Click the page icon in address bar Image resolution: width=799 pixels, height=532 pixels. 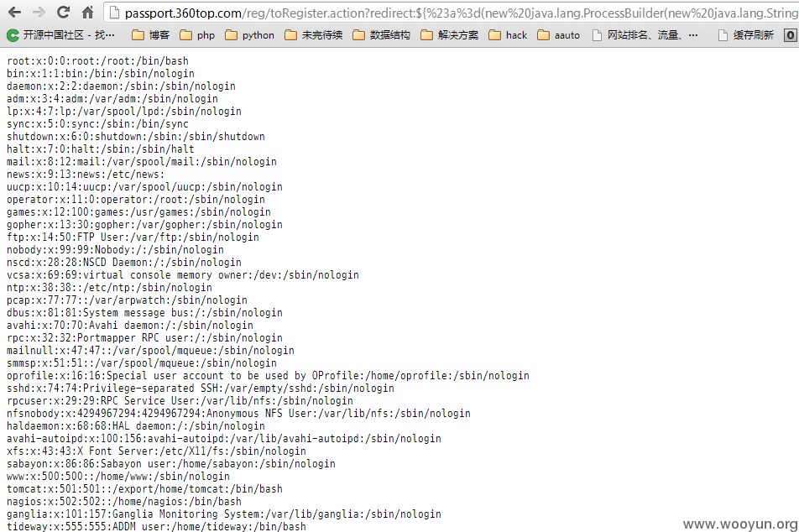tap(115, 13)
